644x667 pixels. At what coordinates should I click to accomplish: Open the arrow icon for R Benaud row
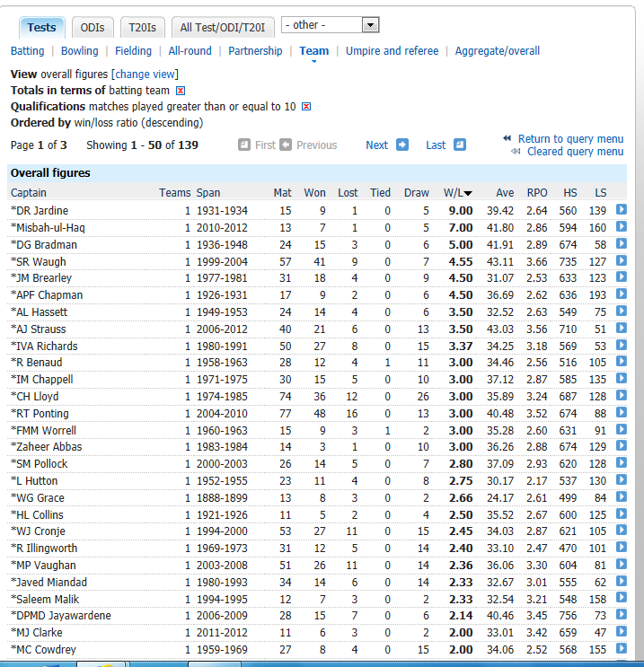[622, 361]
